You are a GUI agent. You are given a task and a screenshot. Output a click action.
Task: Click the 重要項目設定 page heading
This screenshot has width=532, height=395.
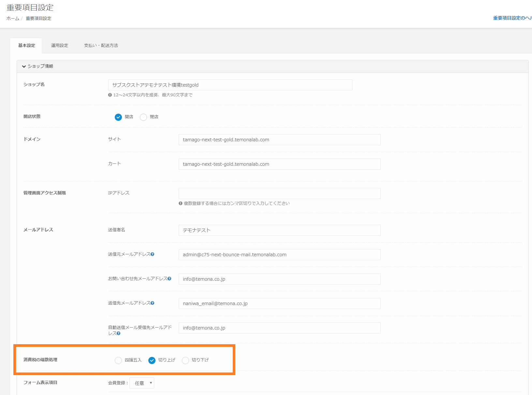tap(30, 7)
